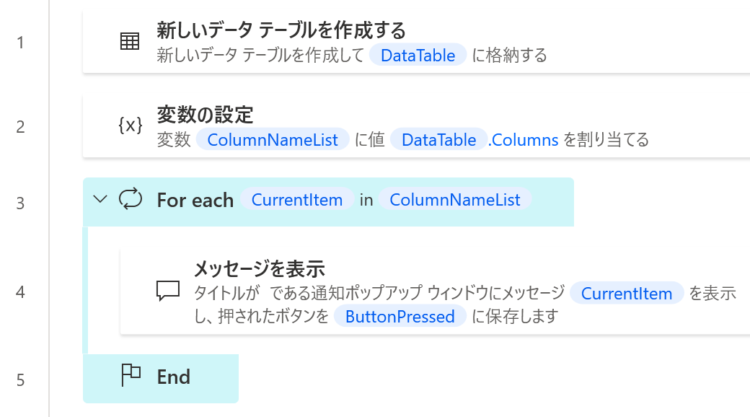Select line number 1 in the gutter

click(x=21, y=43)
